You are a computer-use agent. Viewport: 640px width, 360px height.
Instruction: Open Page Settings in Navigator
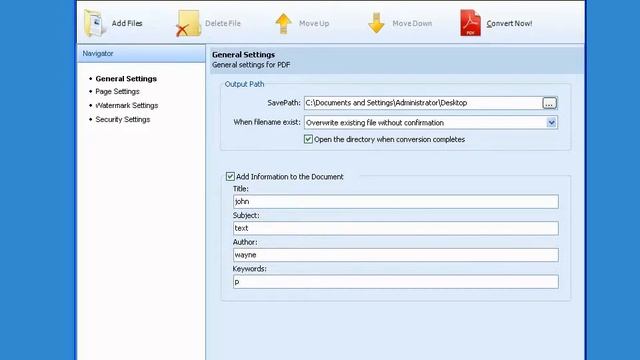click(118, 91)
